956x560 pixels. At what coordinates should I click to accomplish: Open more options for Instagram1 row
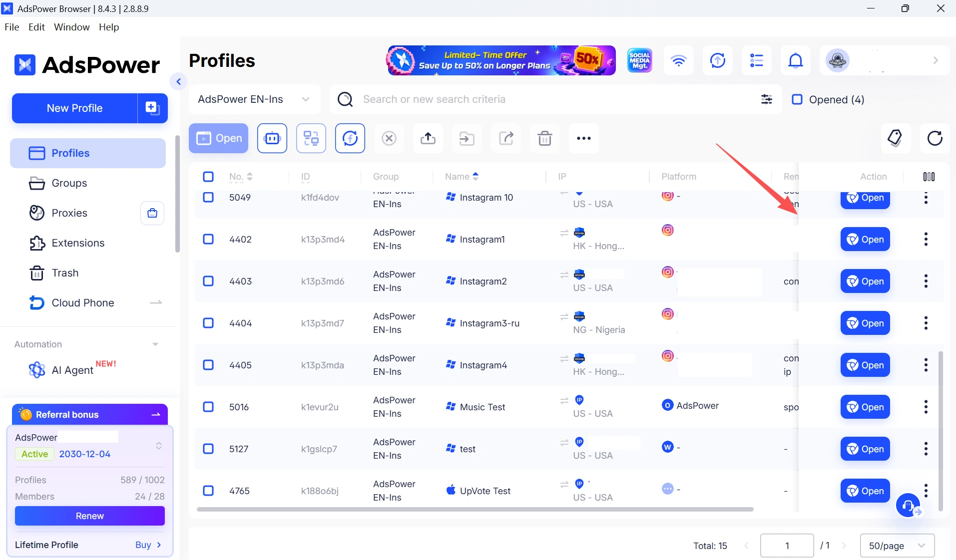926,240
